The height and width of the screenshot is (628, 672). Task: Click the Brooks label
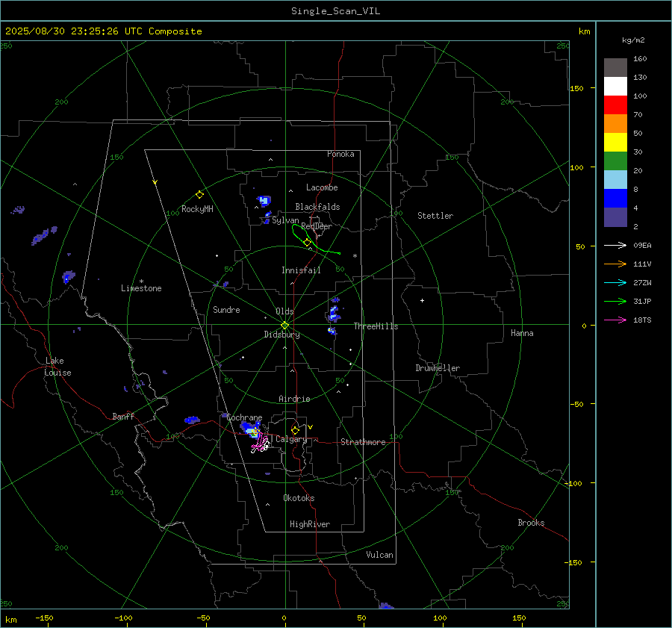tap(531, 523)
